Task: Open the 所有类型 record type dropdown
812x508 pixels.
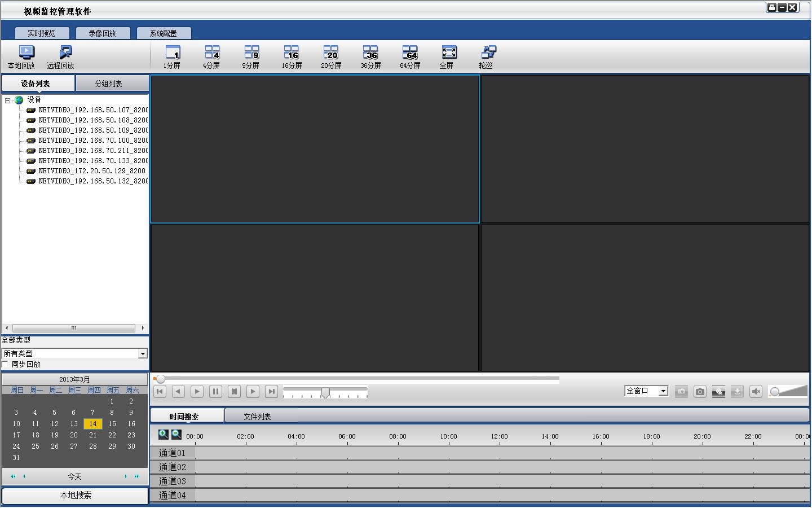Action: pyautogui.click(x=142, y=353)
